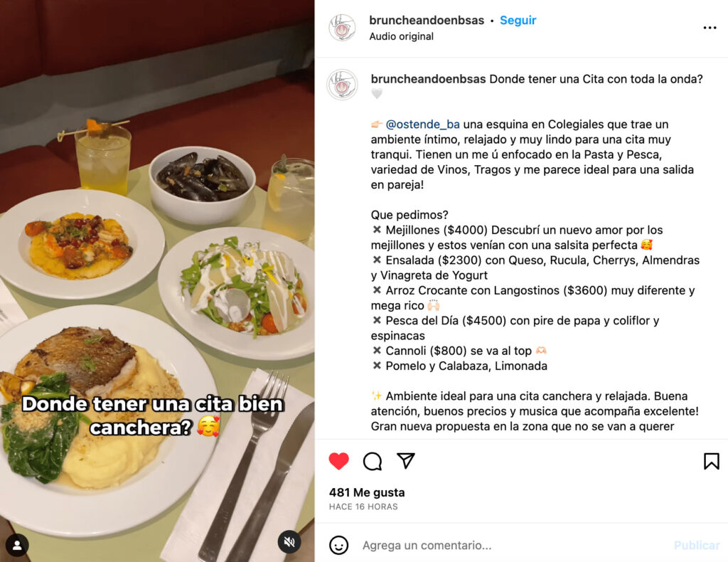This screenshot has height=562, width=728.
Task: Open comments with the speech bubble icon
Action: (x=373, y=461)
